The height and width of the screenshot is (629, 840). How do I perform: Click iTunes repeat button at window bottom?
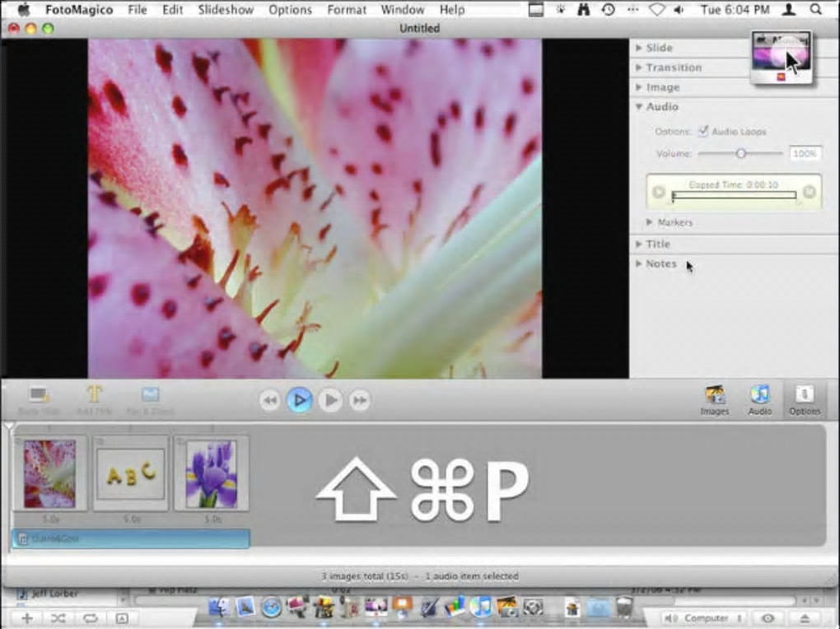(90, 618)
